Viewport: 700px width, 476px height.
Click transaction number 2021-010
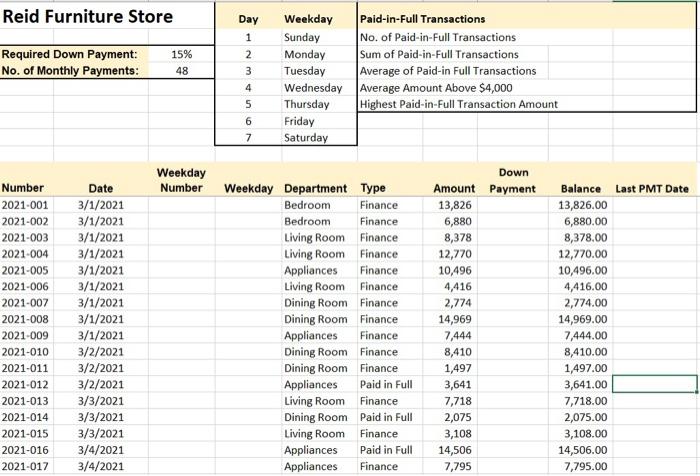25,352
